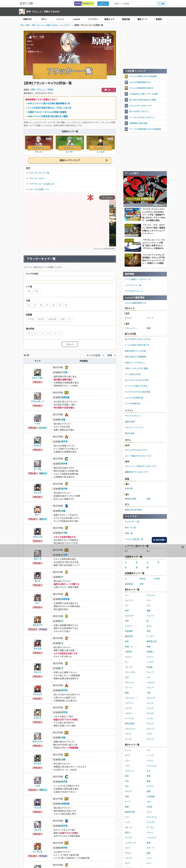Open the タルタリヤ character portrait icon
The width and height of the screenshot is (186, 868).
[x=38, y=620]
